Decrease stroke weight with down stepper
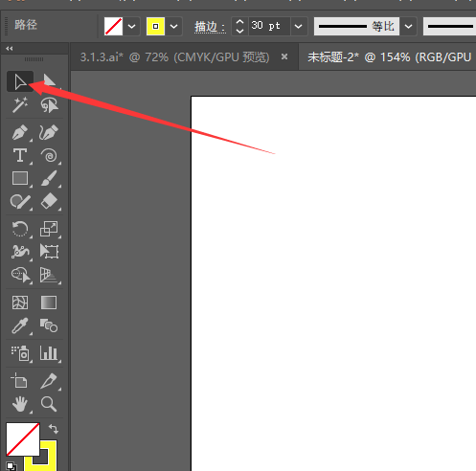 (239, 31)
